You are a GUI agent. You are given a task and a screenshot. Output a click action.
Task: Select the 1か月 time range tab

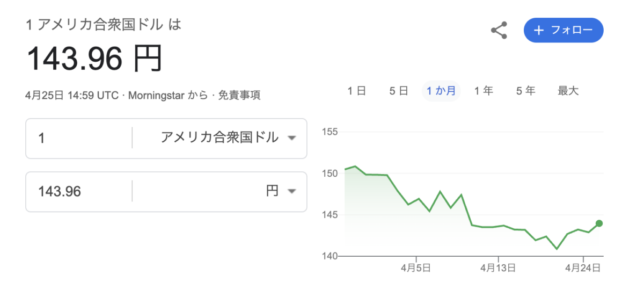coord(441,91)
